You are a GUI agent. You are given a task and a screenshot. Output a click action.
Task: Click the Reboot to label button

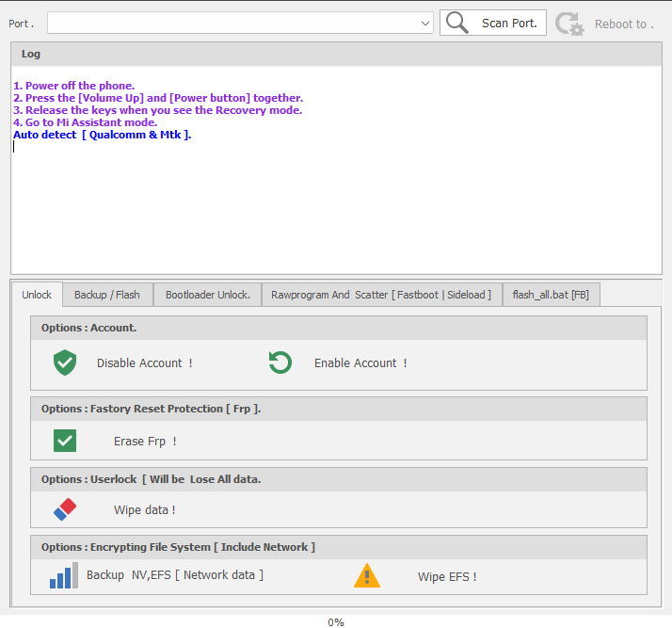[624, 24]
